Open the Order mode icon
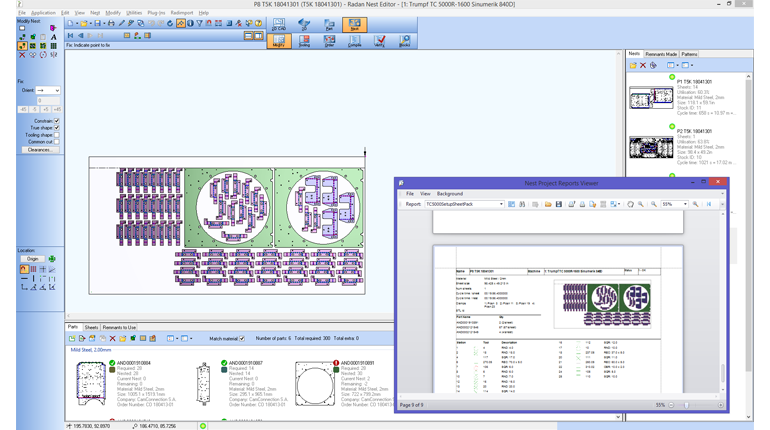Screen dimensions: 770x430 pos(329,41)
